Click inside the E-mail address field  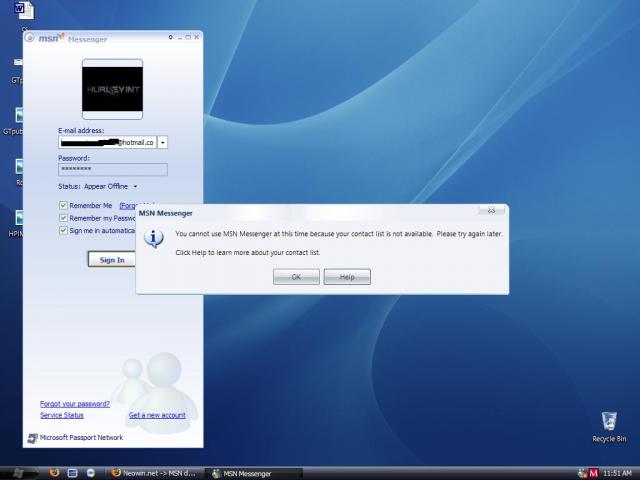point(107,142)
